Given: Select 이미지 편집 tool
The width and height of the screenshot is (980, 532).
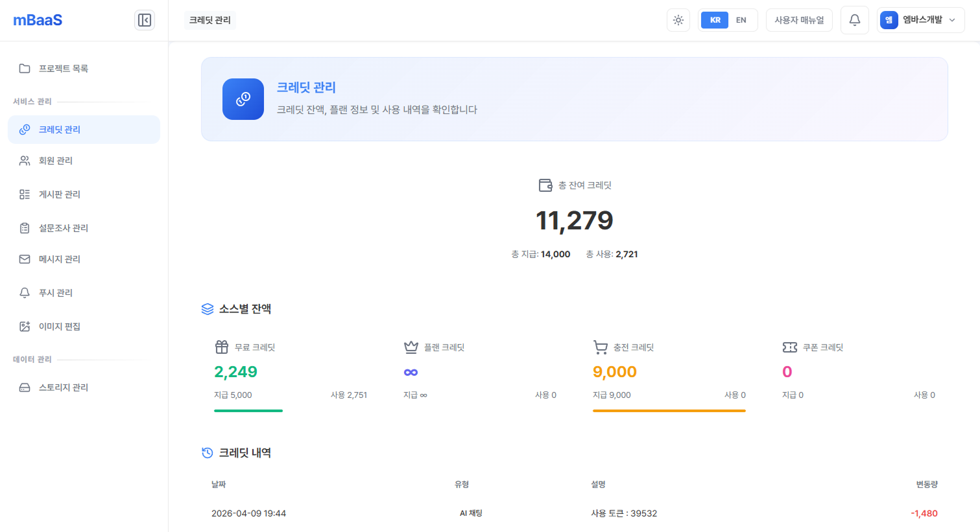Looking at the screenshot, I should (60, 326).
